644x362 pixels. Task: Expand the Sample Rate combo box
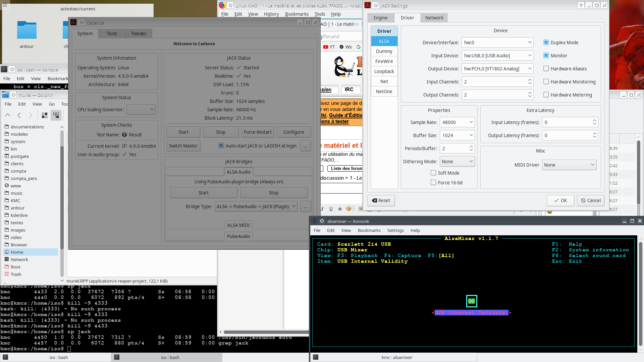(x=457, y=122)
